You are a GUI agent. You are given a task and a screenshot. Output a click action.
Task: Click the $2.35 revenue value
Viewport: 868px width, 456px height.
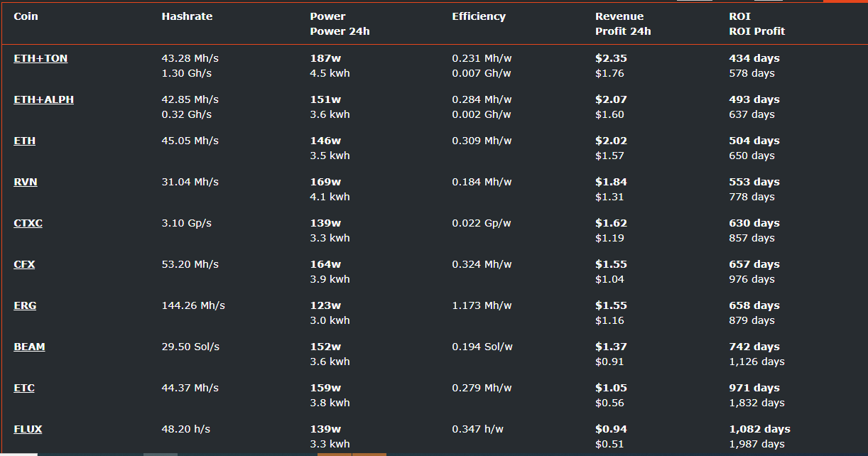pos(611,58)
